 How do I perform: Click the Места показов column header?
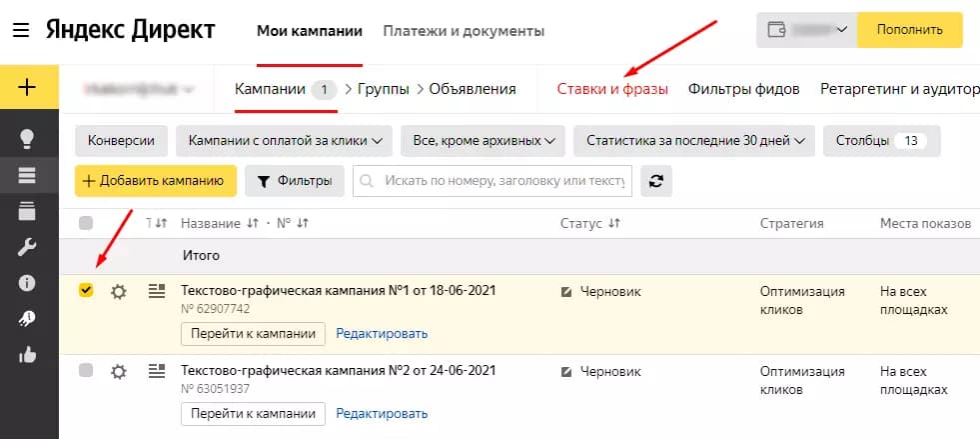pyautogui.click(x=926, y=223)
